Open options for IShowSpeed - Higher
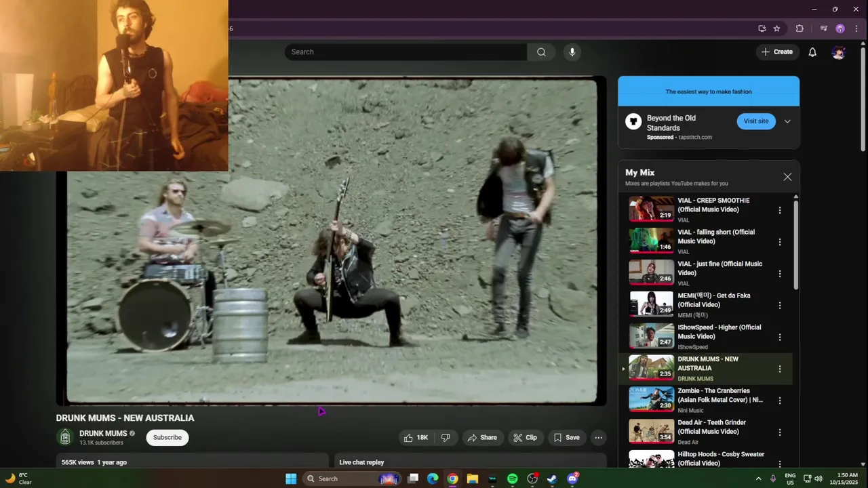Viewport: 868px width, 488px height. click(x=780, y=337)
